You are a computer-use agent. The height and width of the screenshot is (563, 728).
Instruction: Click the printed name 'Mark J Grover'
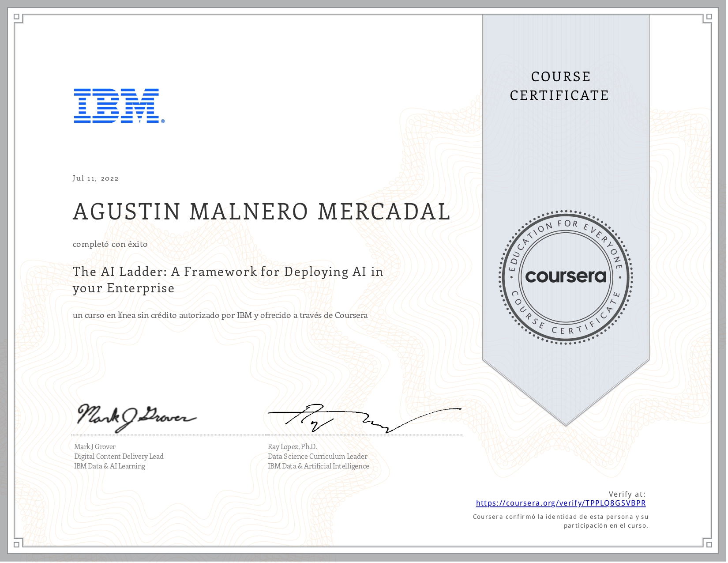(95, 447)
